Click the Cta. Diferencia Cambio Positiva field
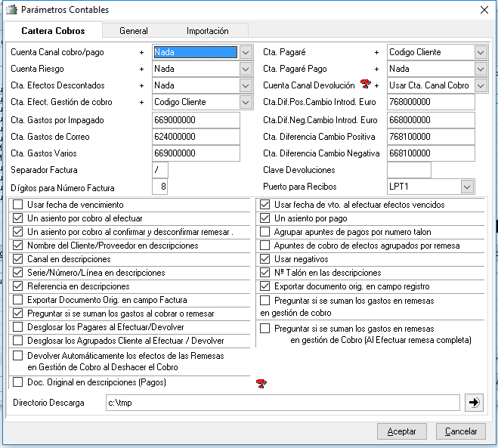 pos(431,137)
